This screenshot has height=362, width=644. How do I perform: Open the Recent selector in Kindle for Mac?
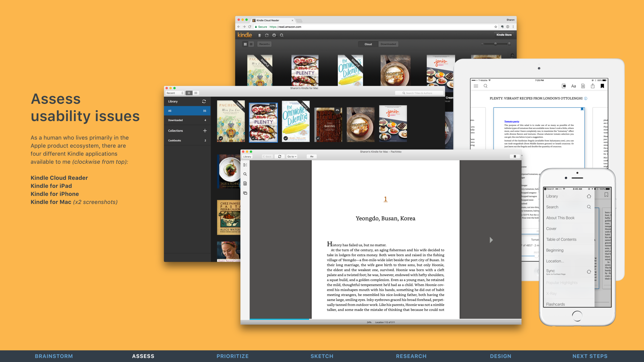(x=175, y=93)
